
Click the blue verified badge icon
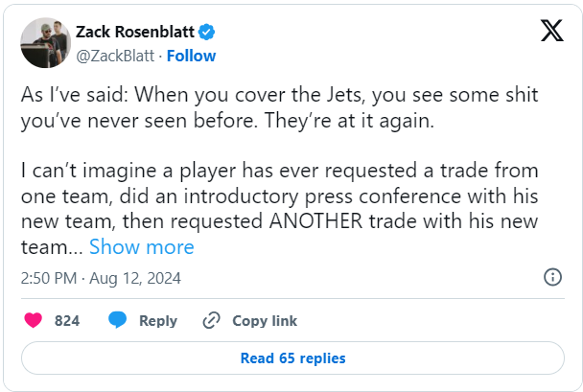pos(207,32)
